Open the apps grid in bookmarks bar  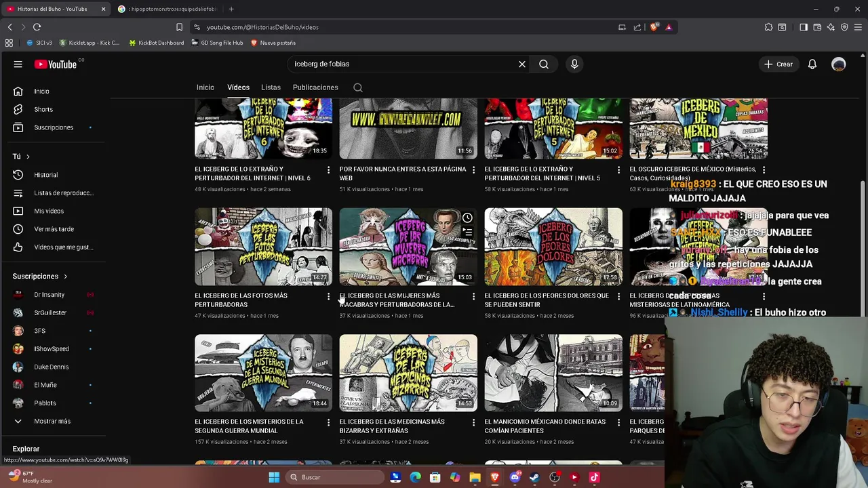(9, 43)
